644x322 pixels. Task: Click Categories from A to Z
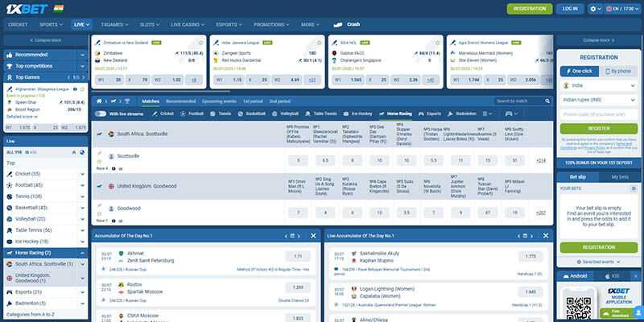(x=31, y=315)
